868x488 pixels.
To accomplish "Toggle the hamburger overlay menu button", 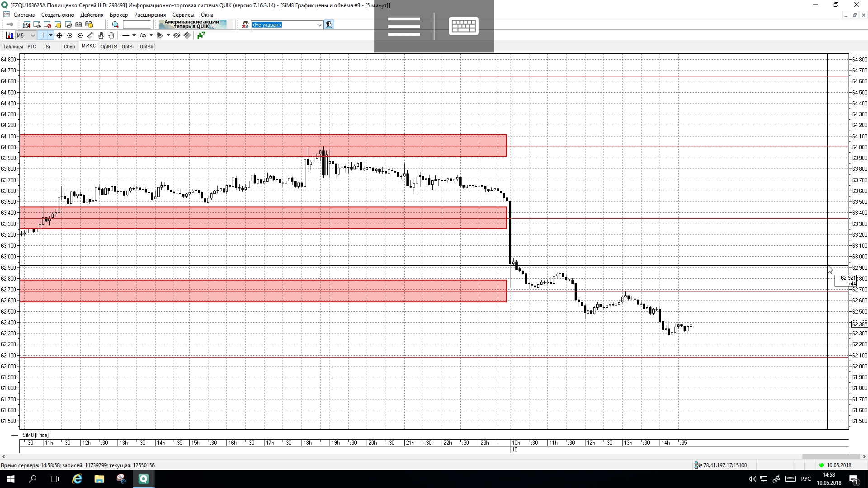I will [404, 26].
